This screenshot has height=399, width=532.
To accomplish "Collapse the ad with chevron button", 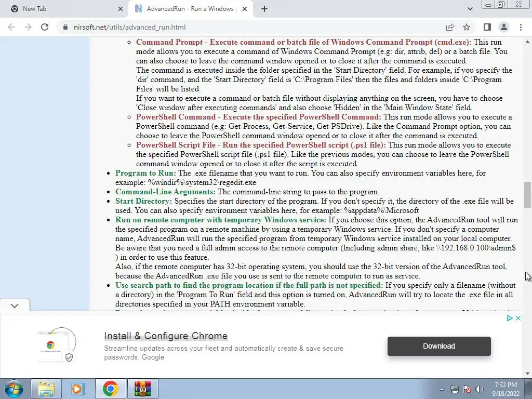I will tap(15, 305).
